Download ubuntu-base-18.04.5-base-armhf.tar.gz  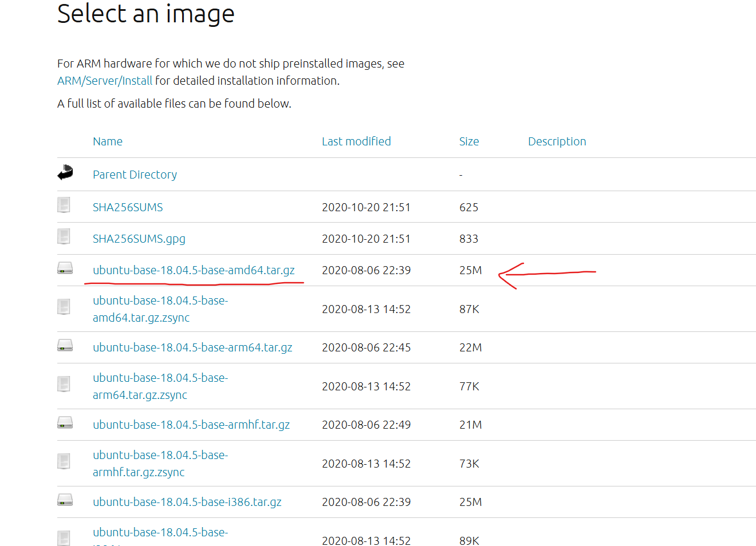191,425
